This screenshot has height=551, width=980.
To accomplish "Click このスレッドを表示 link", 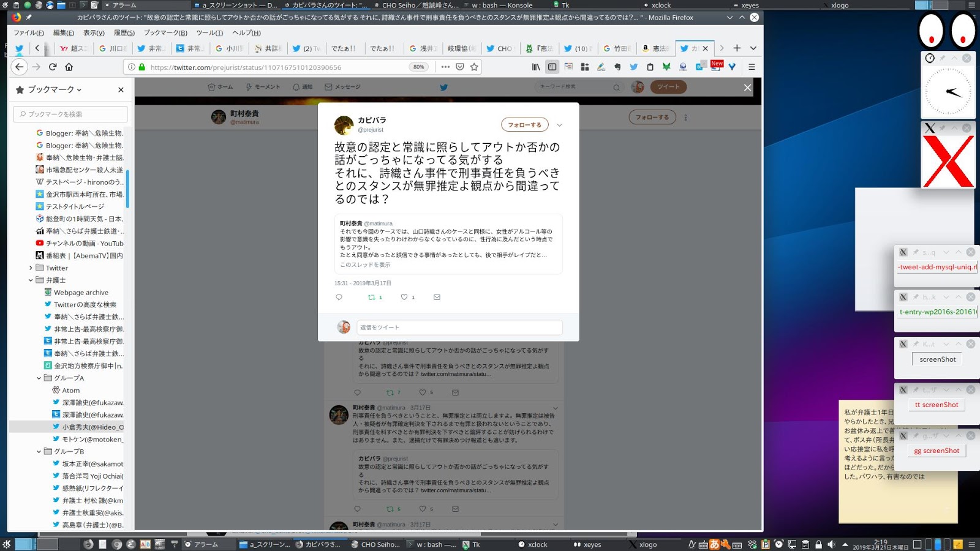I will click(365, 264).
